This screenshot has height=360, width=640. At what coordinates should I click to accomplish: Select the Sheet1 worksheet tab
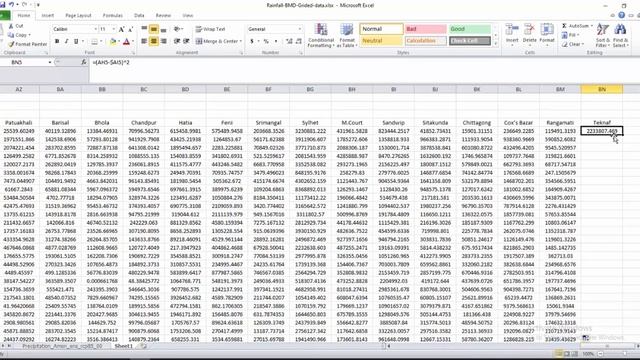pyautogui.click(x=124, y=346)
